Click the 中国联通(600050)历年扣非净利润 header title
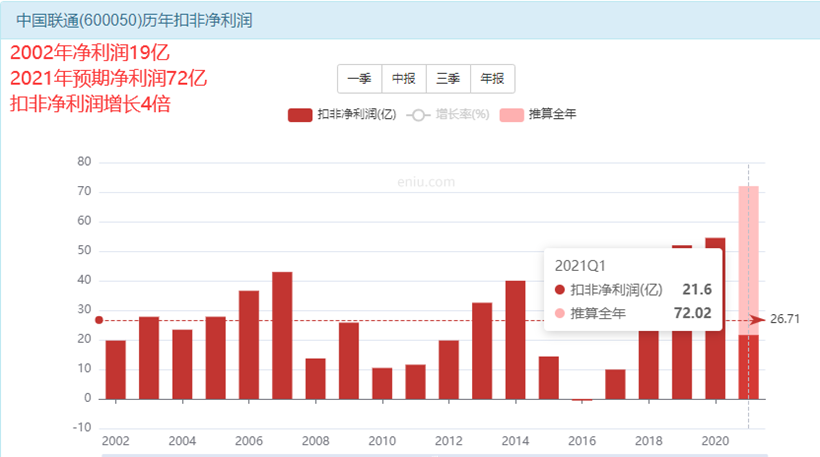The height and width of the screenshot is (457, 820). [134, 20]
